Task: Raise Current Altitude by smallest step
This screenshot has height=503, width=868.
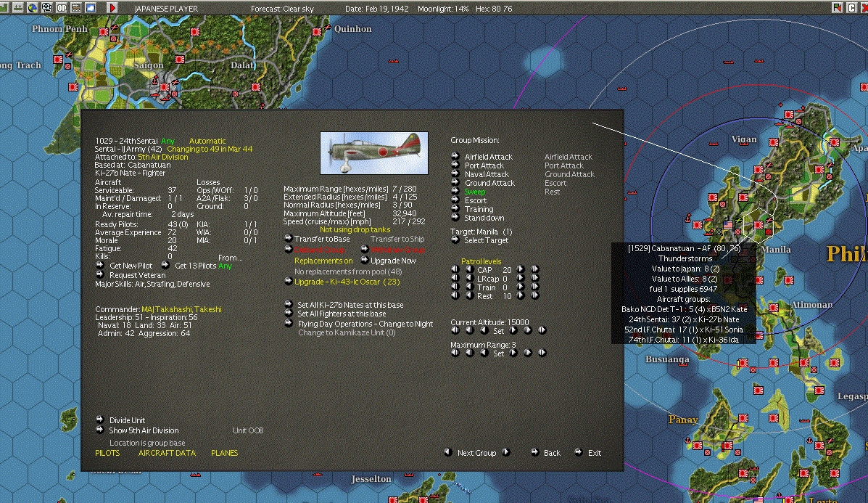Action: 513,330
